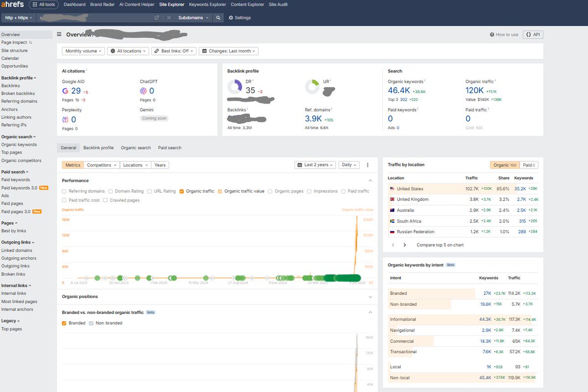Click the calendar icon in Changes filter
This screenshot has height=392, width=588.
click(204, 51)
